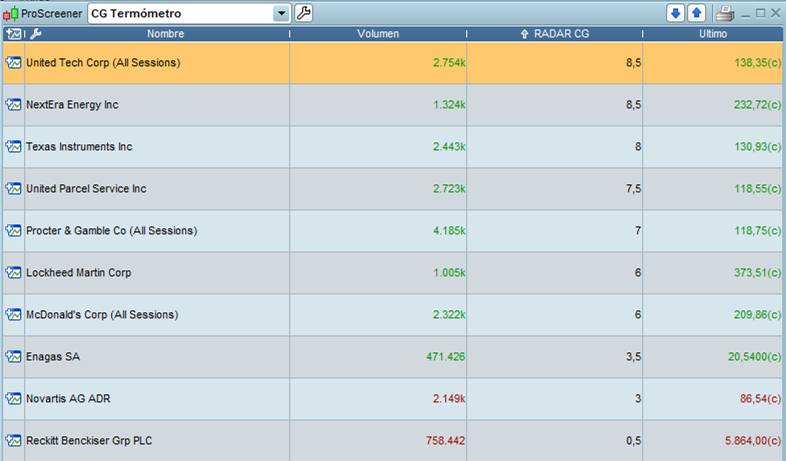The image size is (786, 461).
Task: Click the volume value 2.723k
Action: click(x=449, y=189)
